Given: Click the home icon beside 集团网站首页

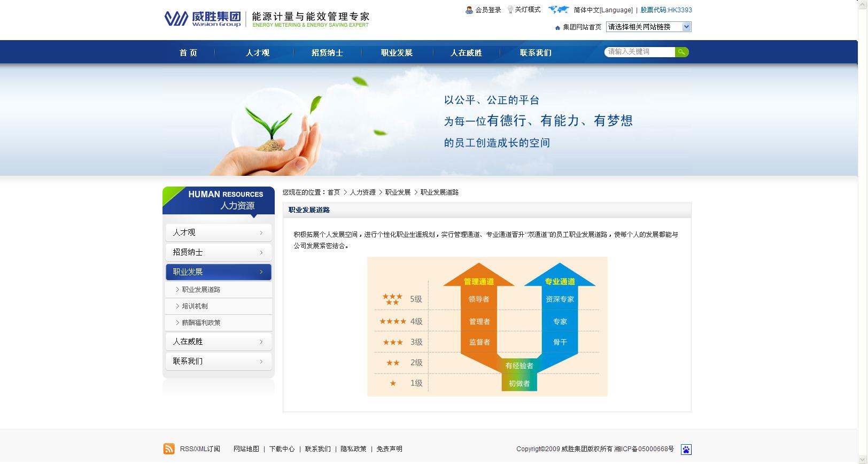Looking at the screenshot, I should (x=557, y=27).
